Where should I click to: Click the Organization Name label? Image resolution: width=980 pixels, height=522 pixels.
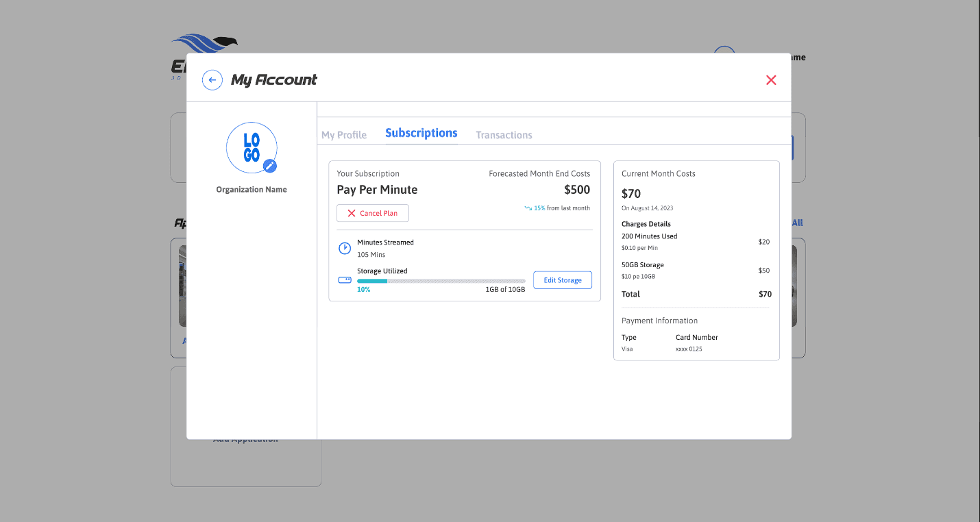(252, 190)
